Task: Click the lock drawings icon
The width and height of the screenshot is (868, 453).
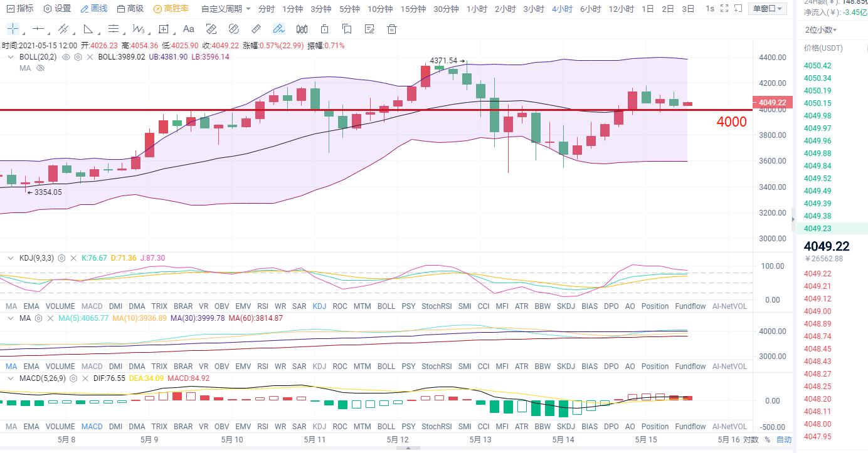Action: 324,29
